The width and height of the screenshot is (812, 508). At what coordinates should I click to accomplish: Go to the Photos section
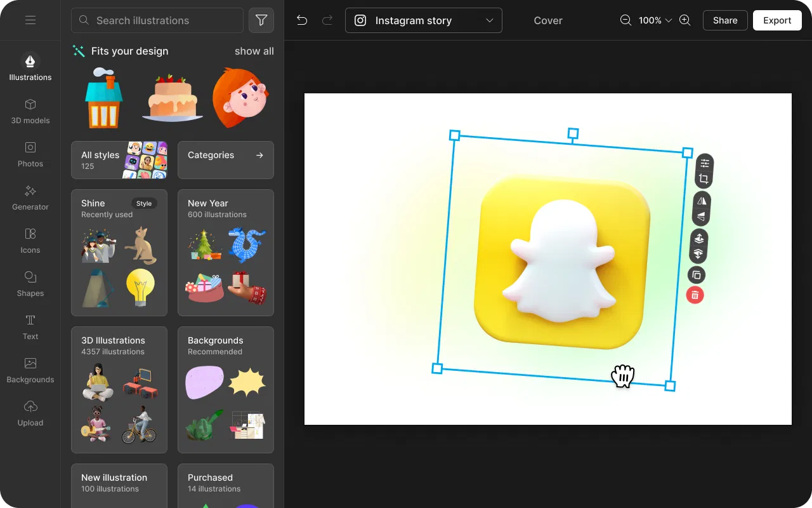tap(30, 154)
